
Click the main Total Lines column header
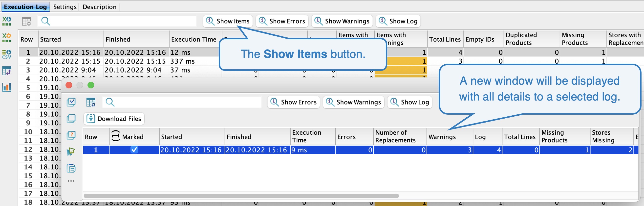[x=445, y=39]
